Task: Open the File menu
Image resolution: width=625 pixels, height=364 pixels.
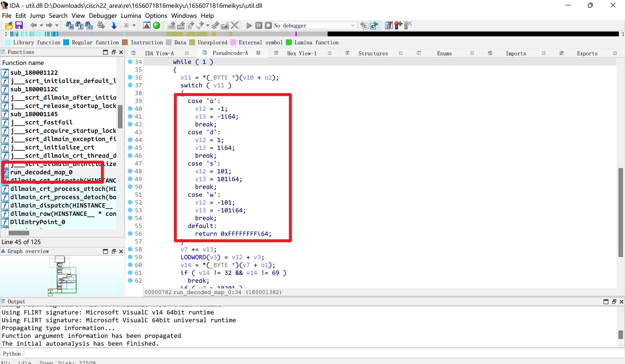Action: pos(7,16)
